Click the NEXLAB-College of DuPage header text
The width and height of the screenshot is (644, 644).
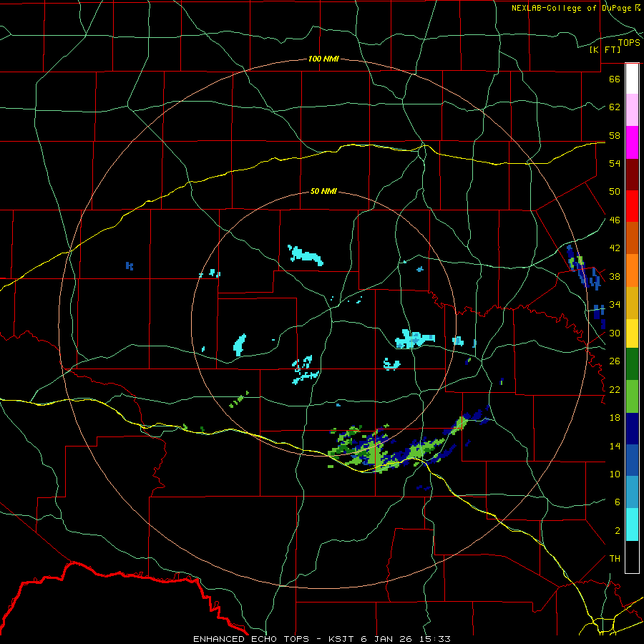572,8
